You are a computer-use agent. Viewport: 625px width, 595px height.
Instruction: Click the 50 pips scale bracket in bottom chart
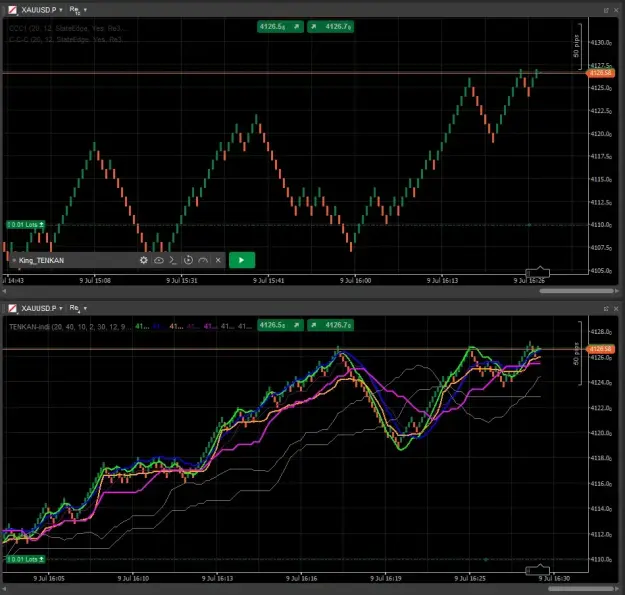578,353
